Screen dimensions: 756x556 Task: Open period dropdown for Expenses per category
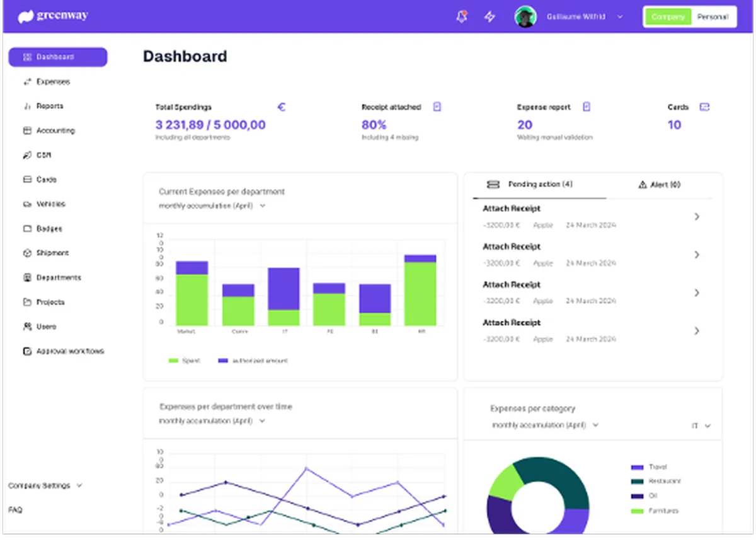[x=545, y=426]
